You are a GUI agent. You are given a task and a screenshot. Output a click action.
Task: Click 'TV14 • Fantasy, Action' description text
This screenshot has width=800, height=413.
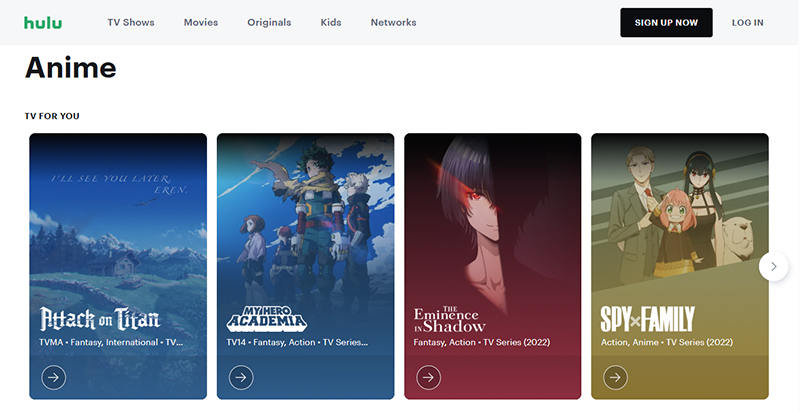pos(297,342)
